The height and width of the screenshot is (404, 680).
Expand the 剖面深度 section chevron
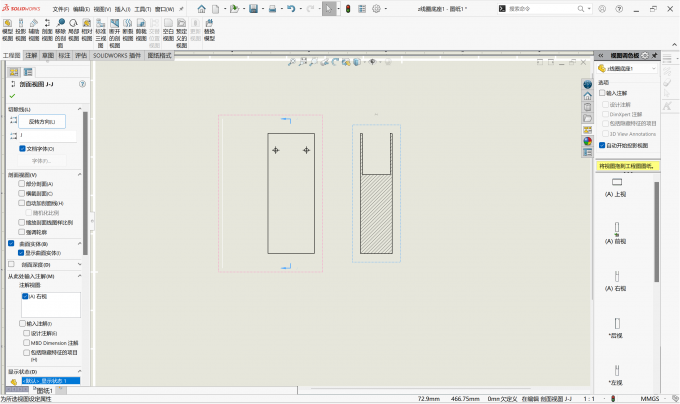[x=79, y=264]
